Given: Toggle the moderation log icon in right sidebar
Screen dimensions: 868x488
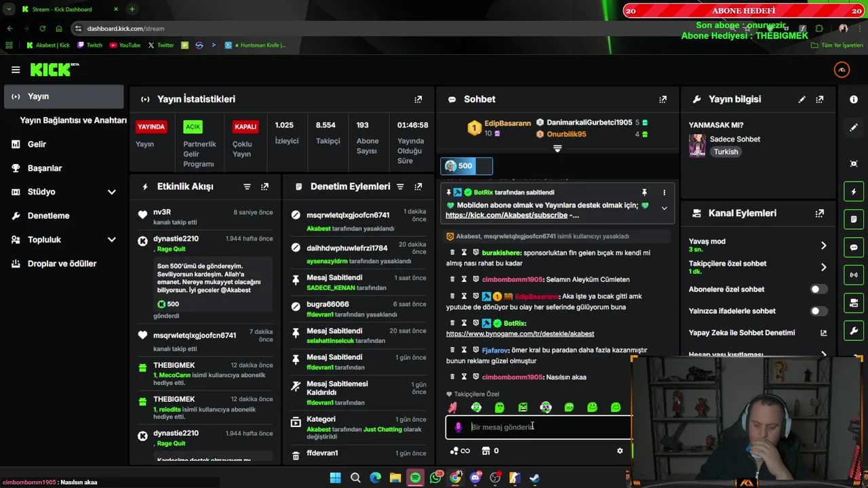Looking at the screenshot, I should tap(854, 220).
